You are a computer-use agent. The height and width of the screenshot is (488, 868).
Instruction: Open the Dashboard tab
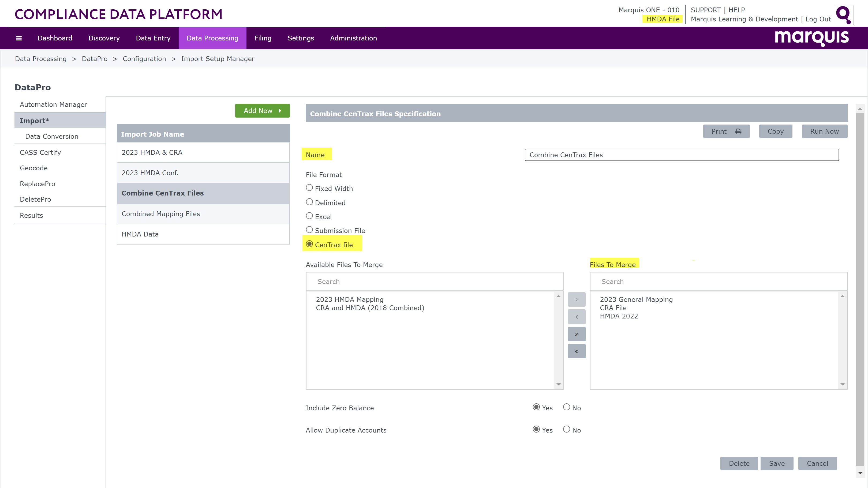[x=55, y=38]
